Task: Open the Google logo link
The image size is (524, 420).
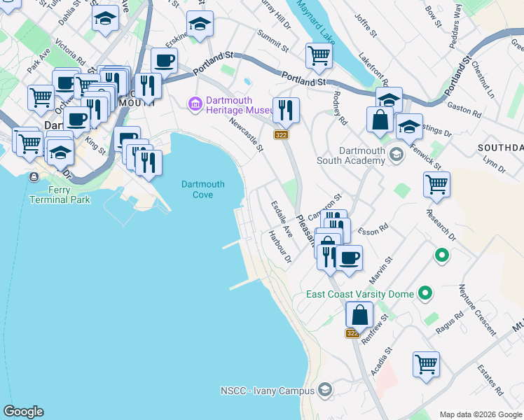Action: tap(23, 412)
